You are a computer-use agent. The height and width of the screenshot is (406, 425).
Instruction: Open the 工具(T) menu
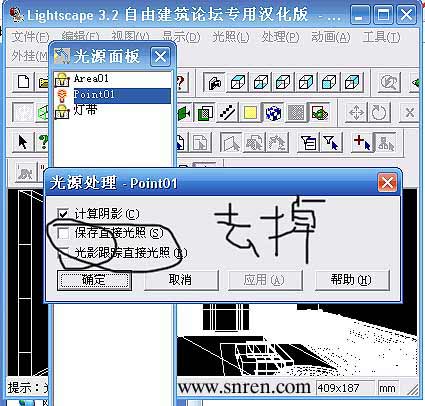(381, 37)
